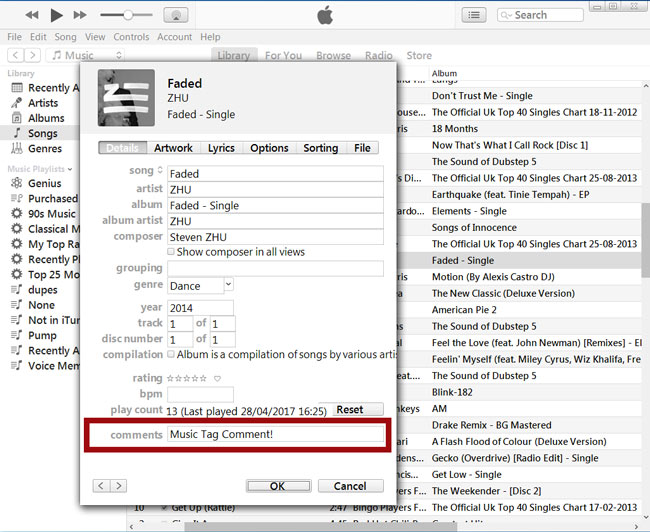This screenshot has width=650, height=532.
Task: Open the Purchased playlist icon
Action: click(17, 198)
